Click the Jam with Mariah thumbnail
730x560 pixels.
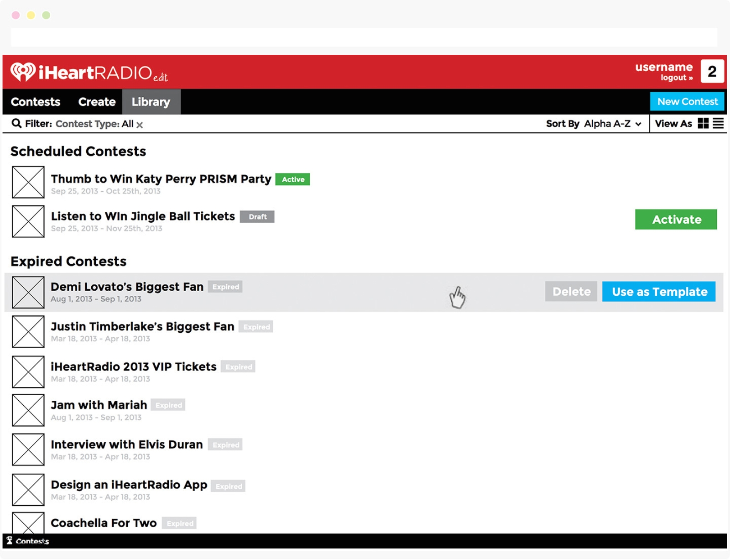(28, 410)
